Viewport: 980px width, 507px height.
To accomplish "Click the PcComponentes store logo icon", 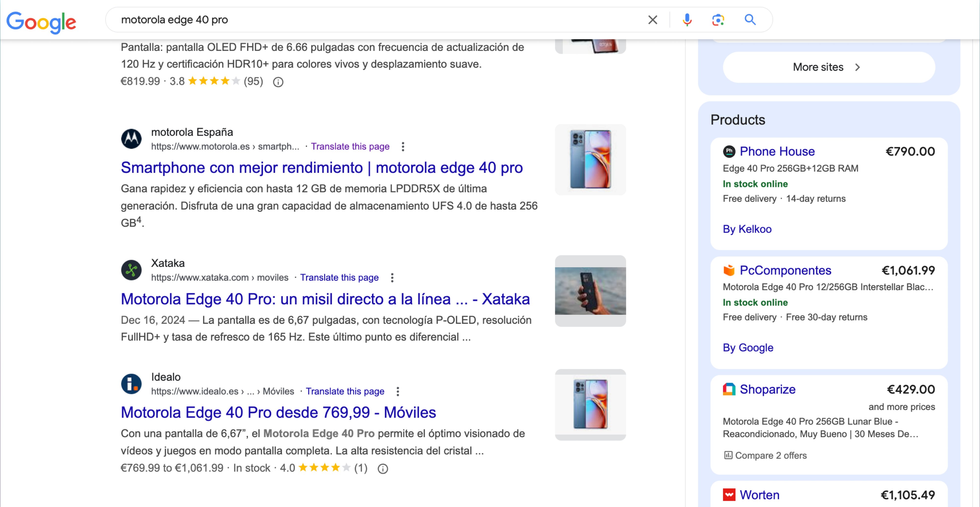I will (x=729, y=270).
